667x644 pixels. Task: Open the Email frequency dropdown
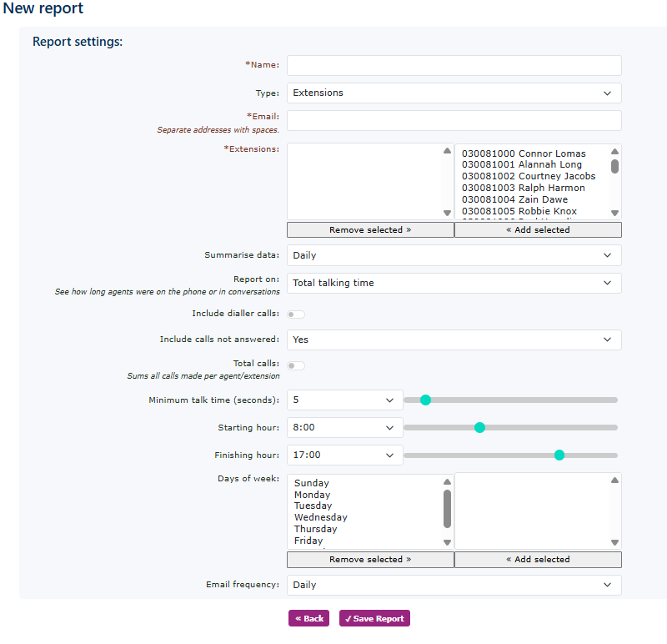pyautogui.click(x=454, y=586)
